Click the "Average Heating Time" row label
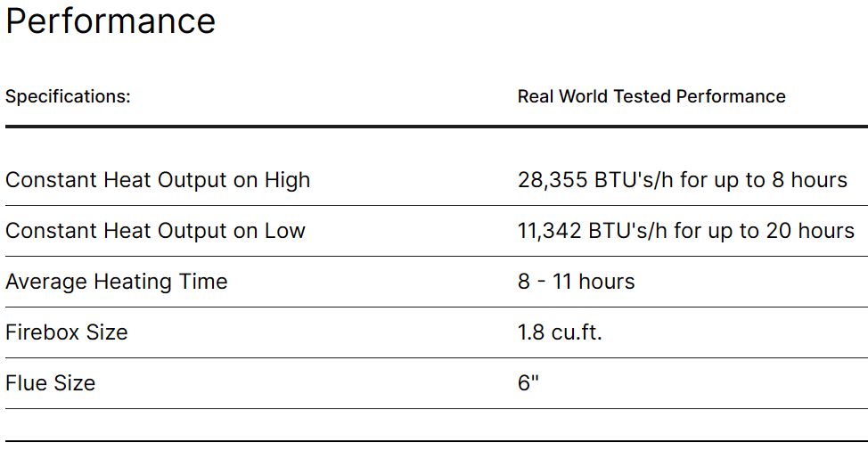Viewport: 868px width, 451px height. click(x=117, y=282)
